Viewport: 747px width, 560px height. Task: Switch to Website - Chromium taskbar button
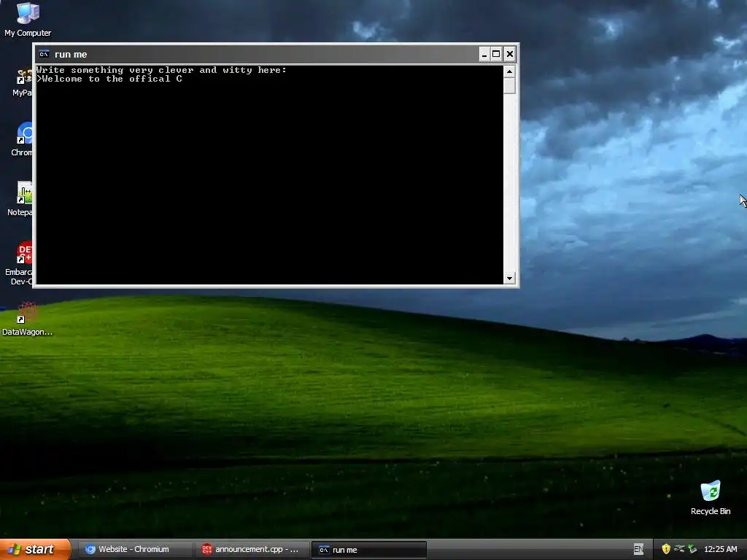tap(134, 549)
